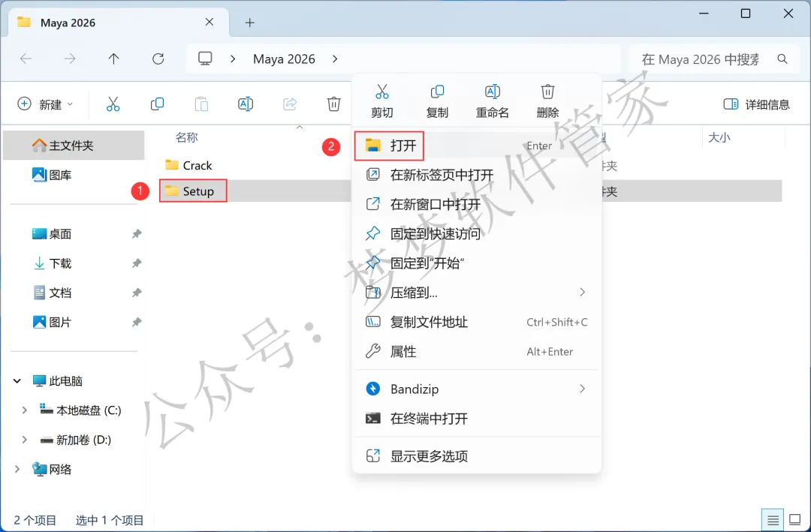
Task: Expand the Bandizip submenu arrow
Action: [x=583, y=388]
